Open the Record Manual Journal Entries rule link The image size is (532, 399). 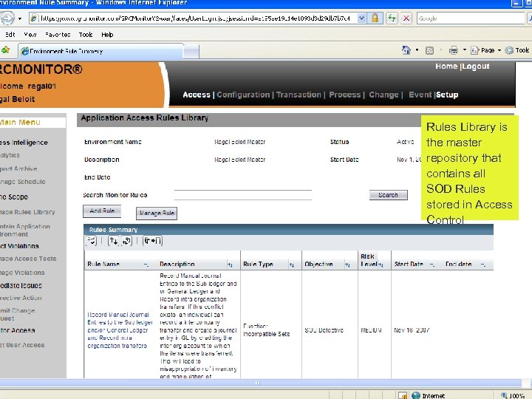click(x=120, y=330)
